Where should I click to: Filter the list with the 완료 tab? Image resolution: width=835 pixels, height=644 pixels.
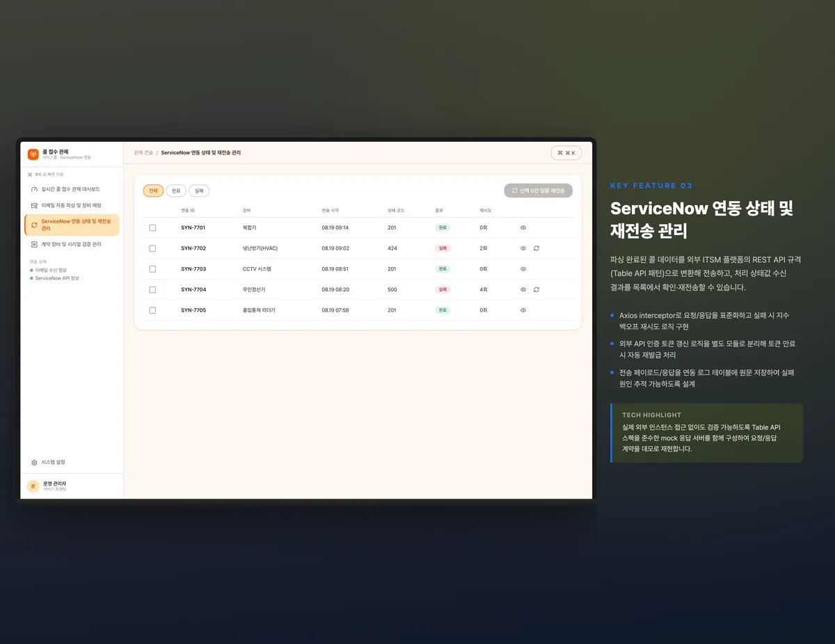tap(176, 191)
